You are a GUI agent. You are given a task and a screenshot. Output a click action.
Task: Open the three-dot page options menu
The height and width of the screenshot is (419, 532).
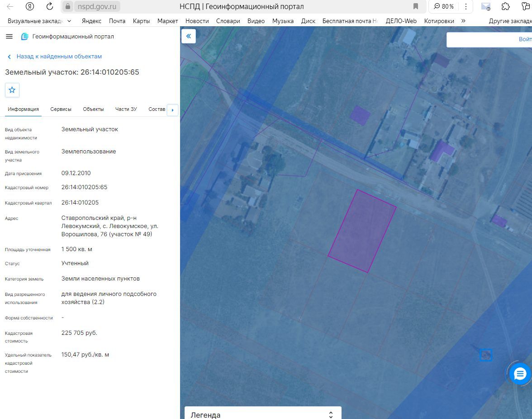466,6
